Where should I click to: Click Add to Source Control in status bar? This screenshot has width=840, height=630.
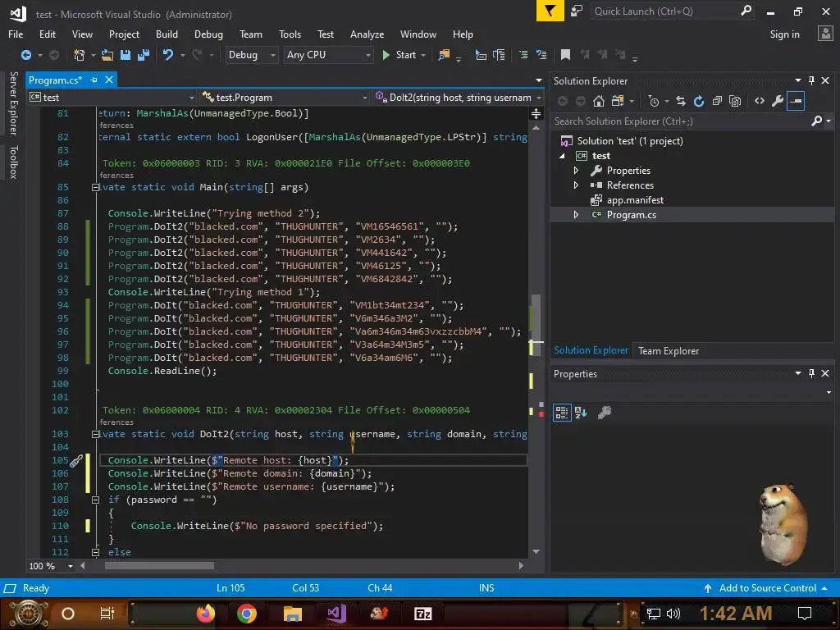(767, 588)
